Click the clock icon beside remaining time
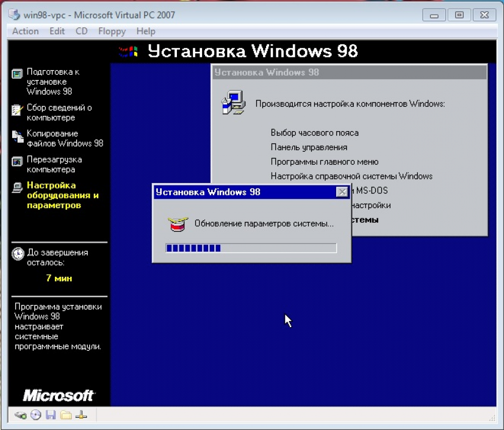Image resolution: width=504 pixels, height=430 pixels. click(18, 254)
